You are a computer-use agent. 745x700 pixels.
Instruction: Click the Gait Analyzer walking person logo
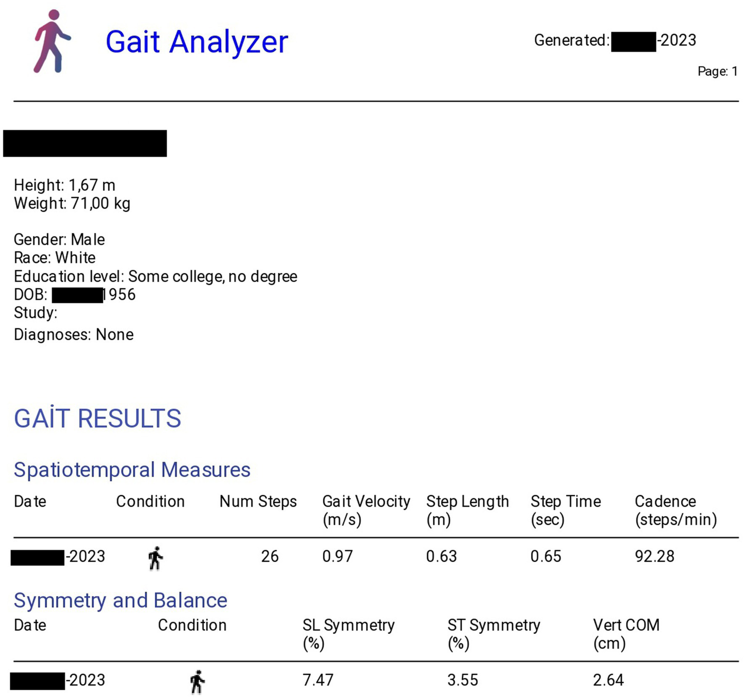[52, 42]
